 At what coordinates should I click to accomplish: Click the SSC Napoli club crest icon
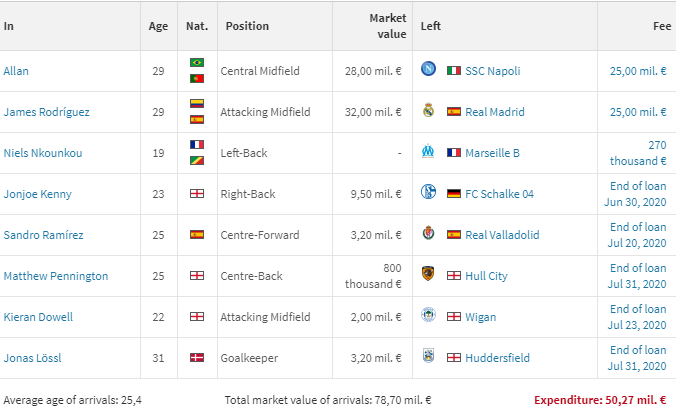point(428,71)
